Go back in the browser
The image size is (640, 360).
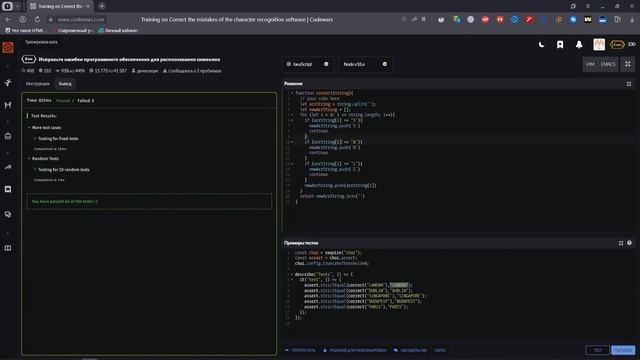tap(8, 20)
